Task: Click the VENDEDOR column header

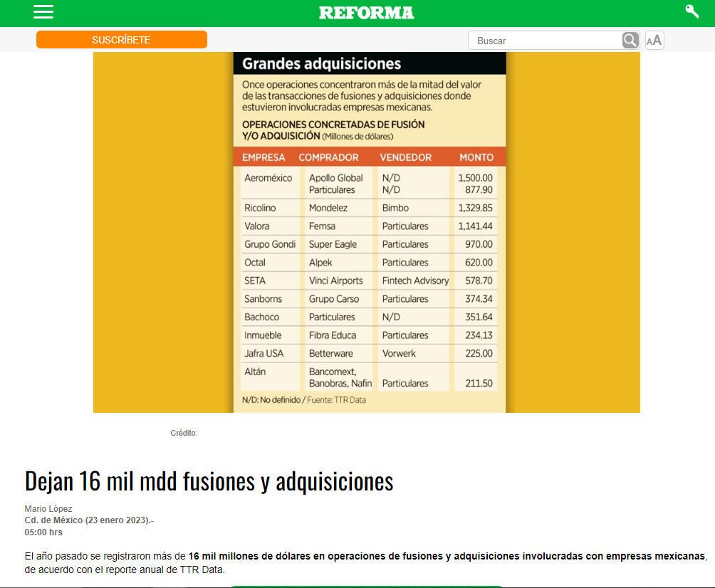Action: pos(405,157)
